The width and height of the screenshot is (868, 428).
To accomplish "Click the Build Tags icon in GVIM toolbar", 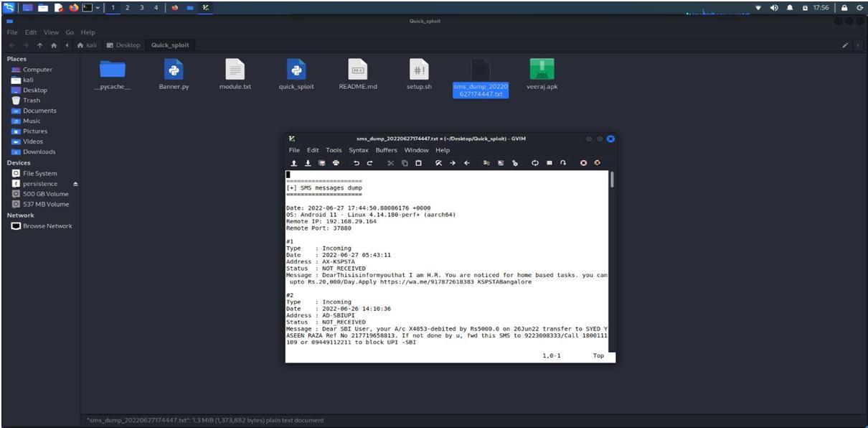I will click(549, 163).
